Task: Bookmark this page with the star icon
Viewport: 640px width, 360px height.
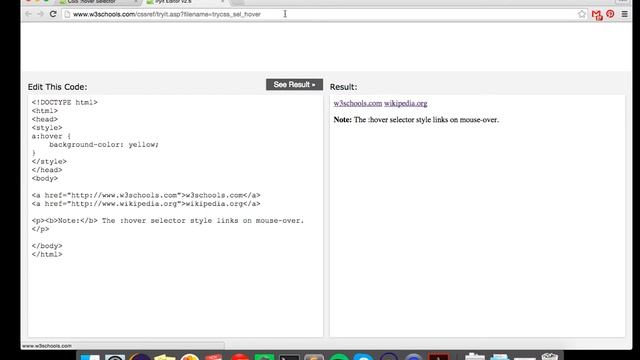Action: [x=582, y=14]
